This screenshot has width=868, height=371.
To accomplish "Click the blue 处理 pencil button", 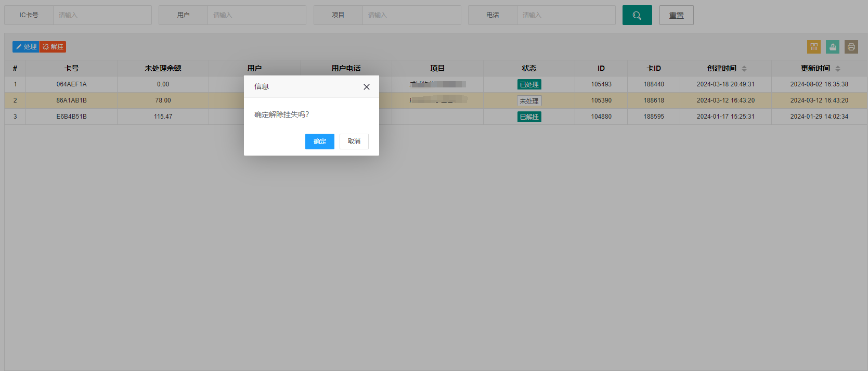I will click(x=26, y=47).
